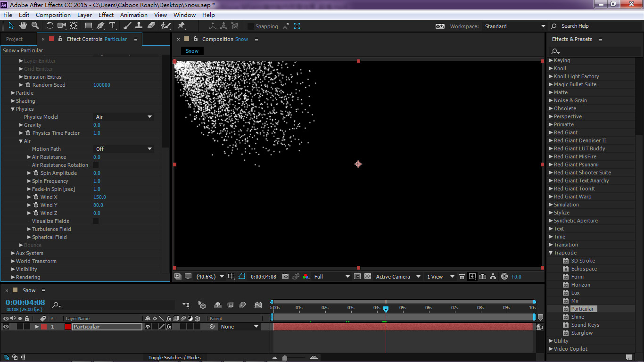Click the Take Snapshot camera icon
Image resolution: width=644 pixels, height=362 pixels.
coord(285,277)
